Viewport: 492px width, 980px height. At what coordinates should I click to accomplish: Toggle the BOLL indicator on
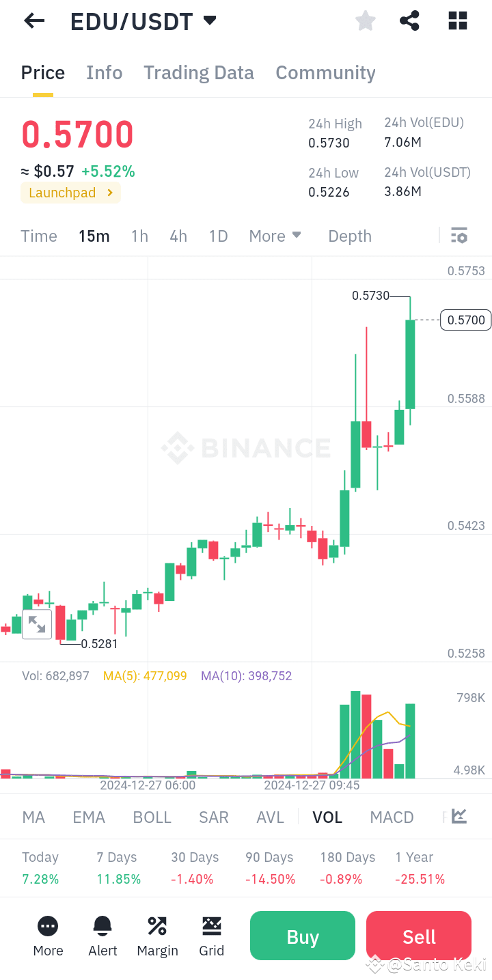(x=152, y=817)
